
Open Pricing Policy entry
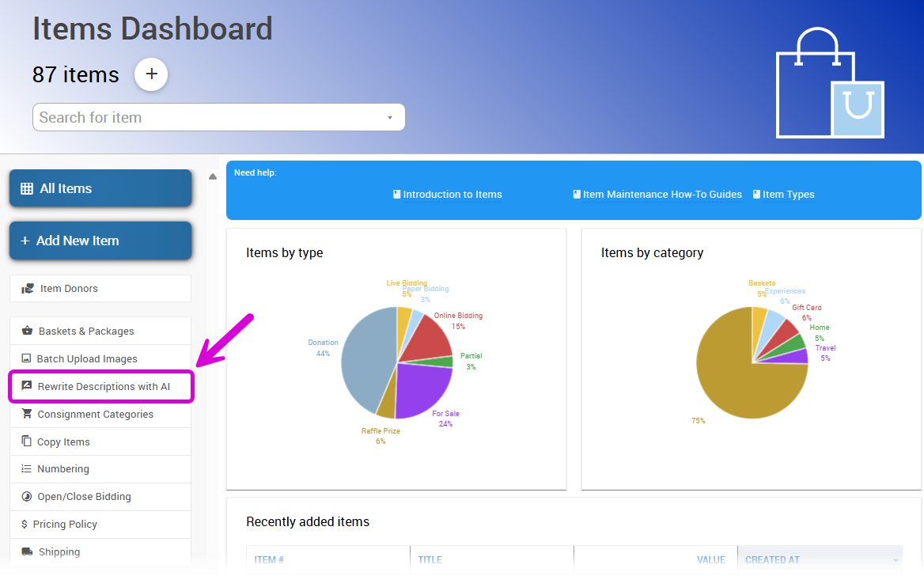click(x=100, y=524)
